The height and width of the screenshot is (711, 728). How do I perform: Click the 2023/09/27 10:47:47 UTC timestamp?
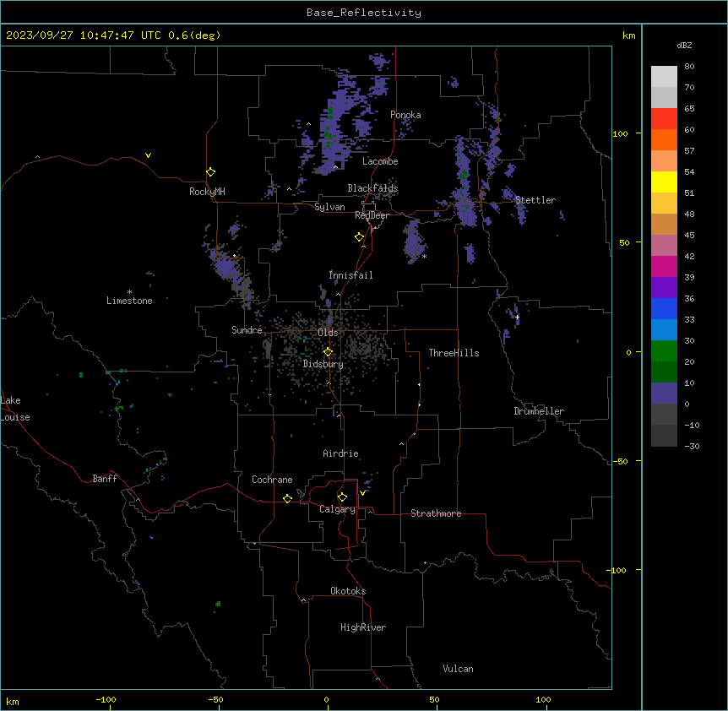pos(84,35)
